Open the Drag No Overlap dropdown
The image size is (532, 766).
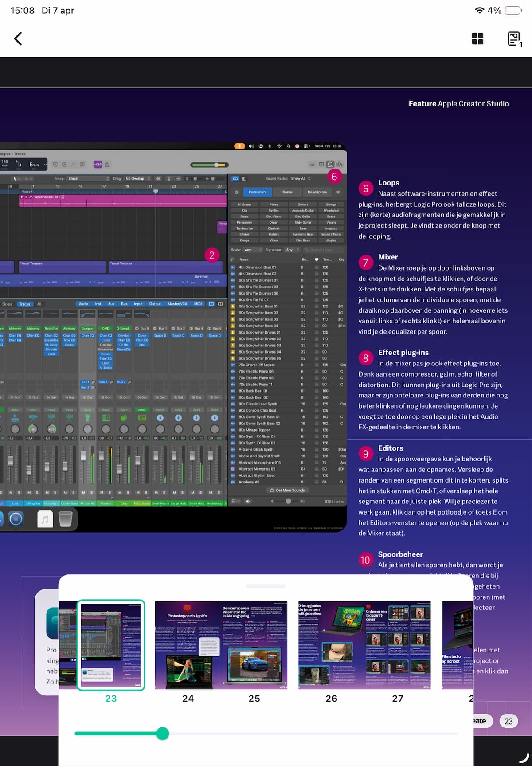coord(137,178)
